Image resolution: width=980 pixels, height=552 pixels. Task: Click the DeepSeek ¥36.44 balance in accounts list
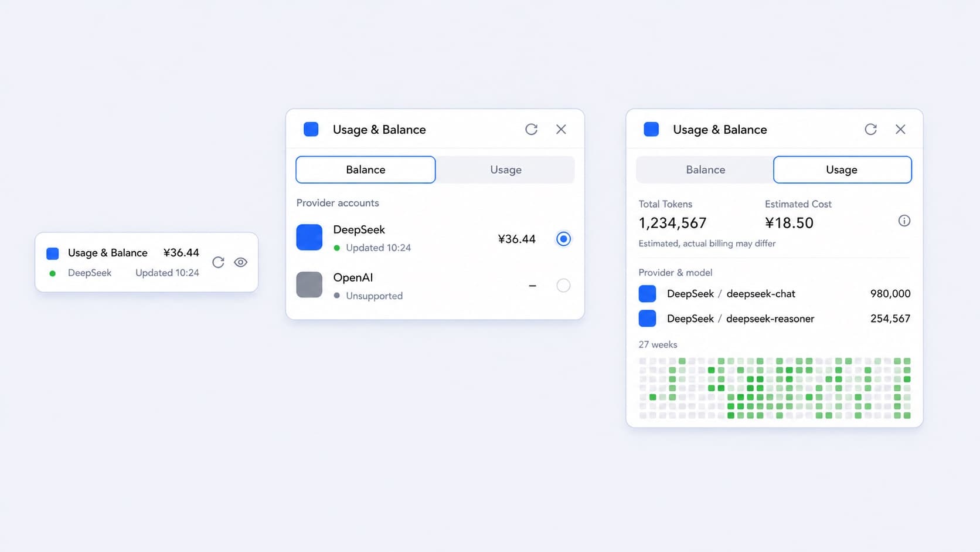[x=517, y=239]
